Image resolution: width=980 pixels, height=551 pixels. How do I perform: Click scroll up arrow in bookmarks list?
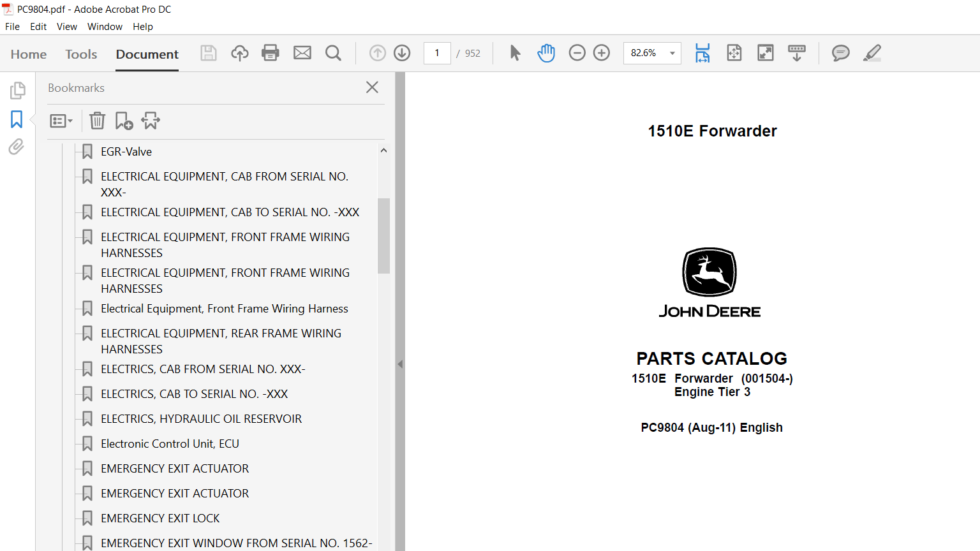pyautogui.click(x=383, y=151)
